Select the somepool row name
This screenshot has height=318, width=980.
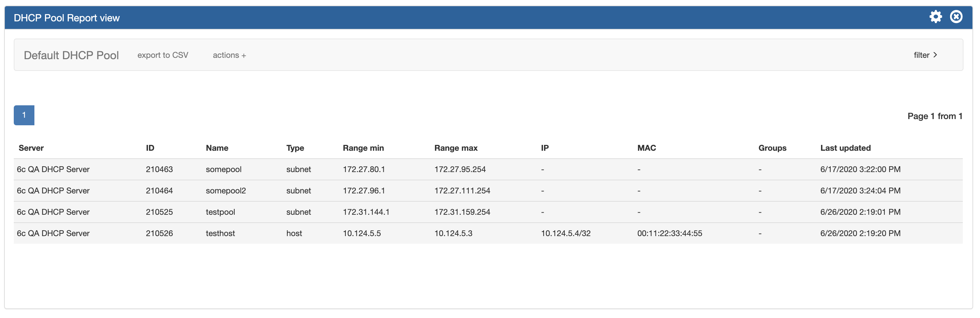[x=223, y=169]
